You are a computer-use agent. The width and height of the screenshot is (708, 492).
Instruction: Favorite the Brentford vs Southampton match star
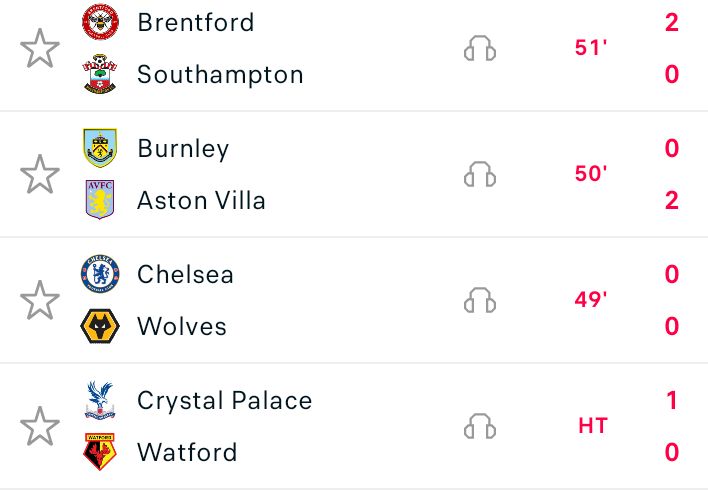40,48
